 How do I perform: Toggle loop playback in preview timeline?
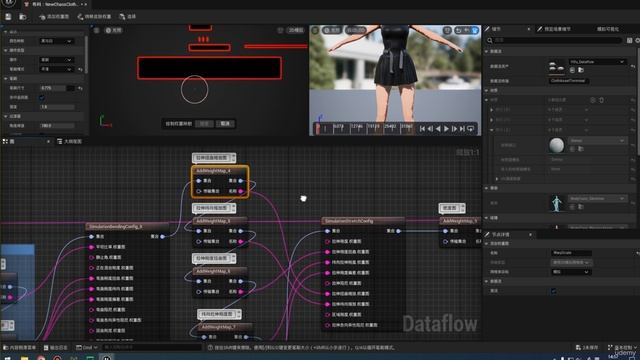(x=471, y=129)
